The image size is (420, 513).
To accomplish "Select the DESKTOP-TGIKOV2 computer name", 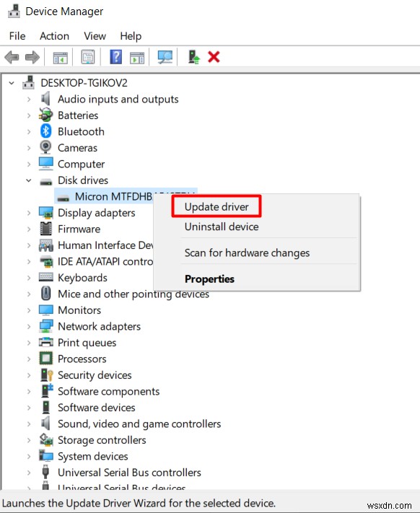I will [84, 83].
